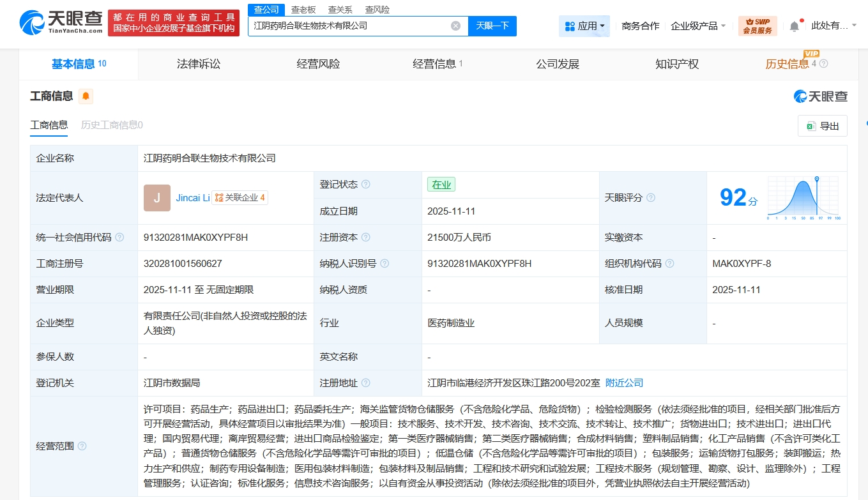This screenshot has width=868, height=500.
Task: Click the 天眼一下 search button
Action: (x=492, y=26)
